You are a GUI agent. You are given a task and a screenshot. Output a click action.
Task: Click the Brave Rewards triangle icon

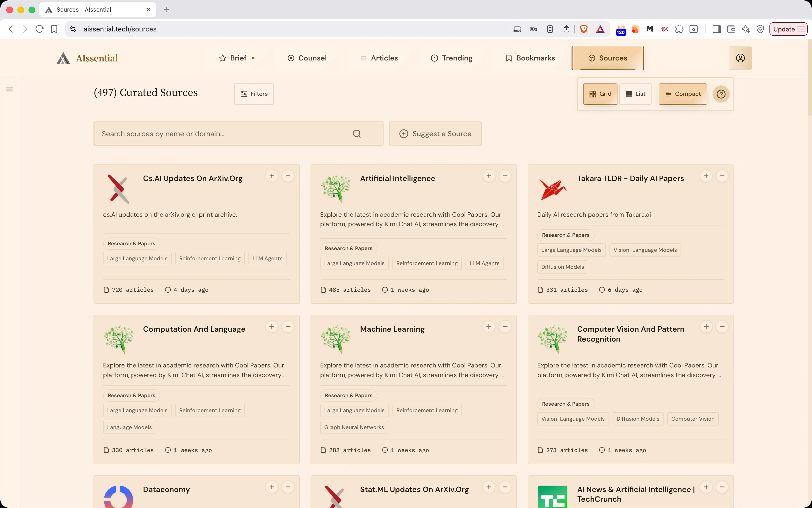click(600, 29)
